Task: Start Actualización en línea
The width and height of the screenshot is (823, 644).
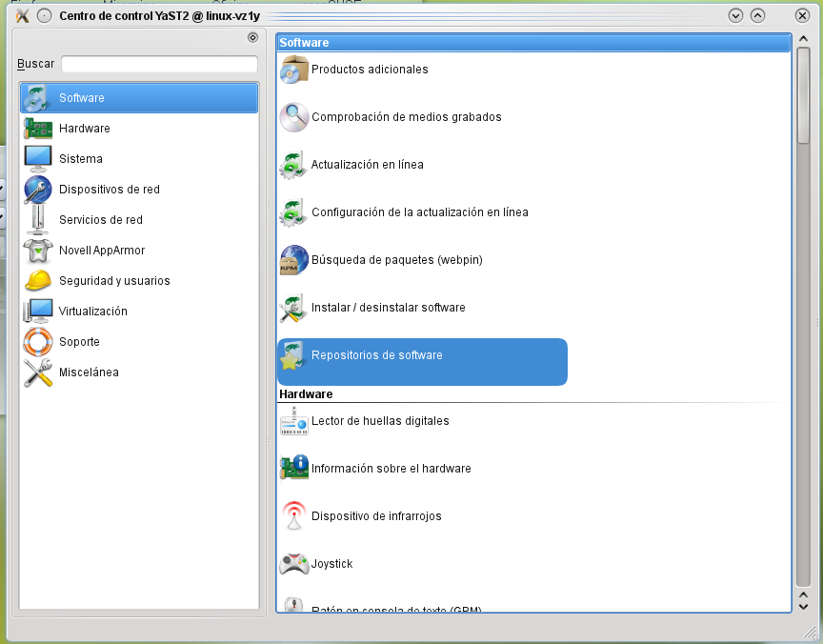Action: point(367,165)
